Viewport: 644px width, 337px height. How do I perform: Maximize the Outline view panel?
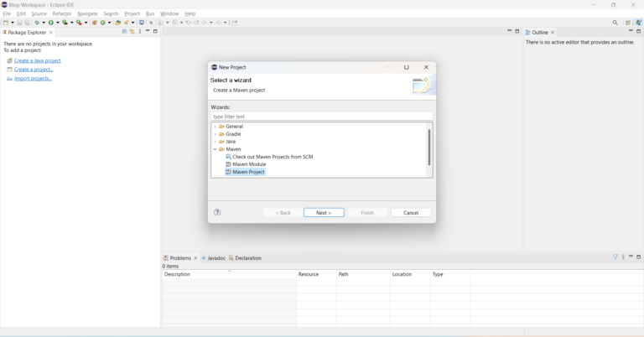639,32
